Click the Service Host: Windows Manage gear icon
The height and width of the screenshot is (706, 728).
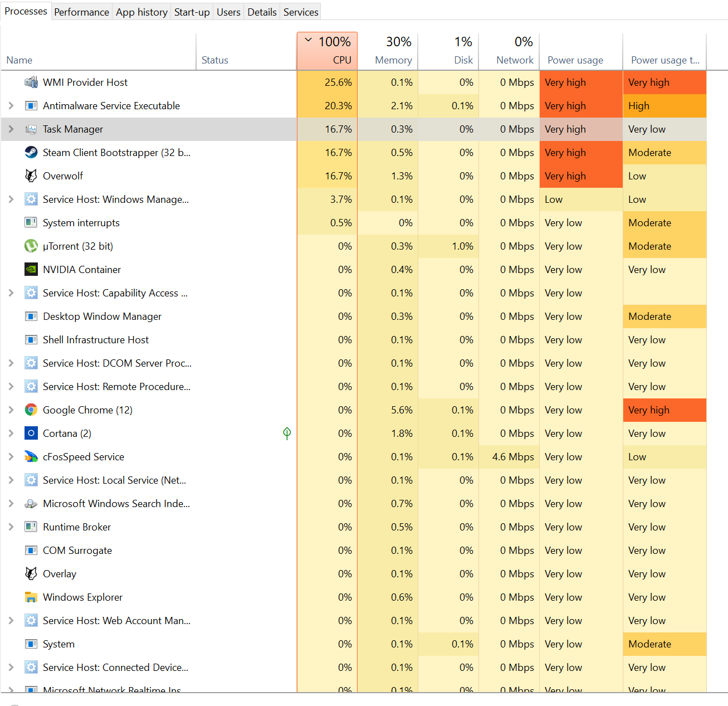point(31,199)
